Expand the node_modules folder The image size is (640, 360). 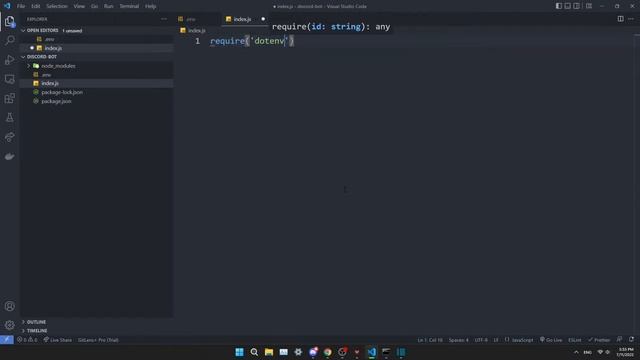[x=58, y=66]
